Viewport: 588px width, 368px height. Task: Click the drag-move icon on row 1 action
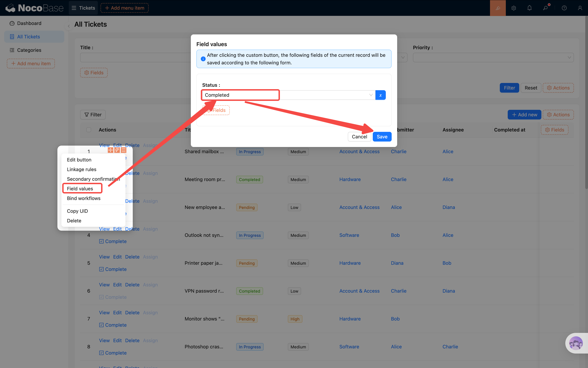point(110,150)
